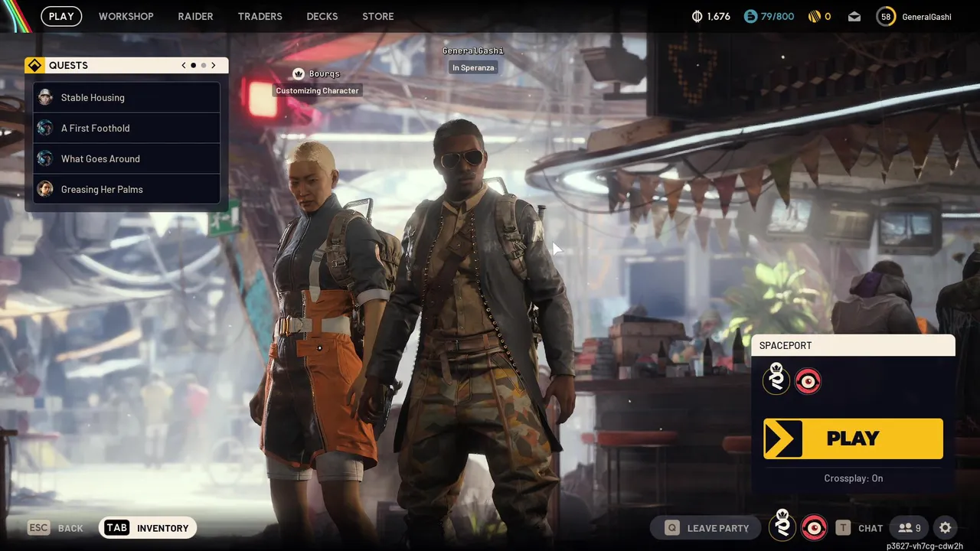Click the snake emblem in Spaceport panel

pos(776,380)
